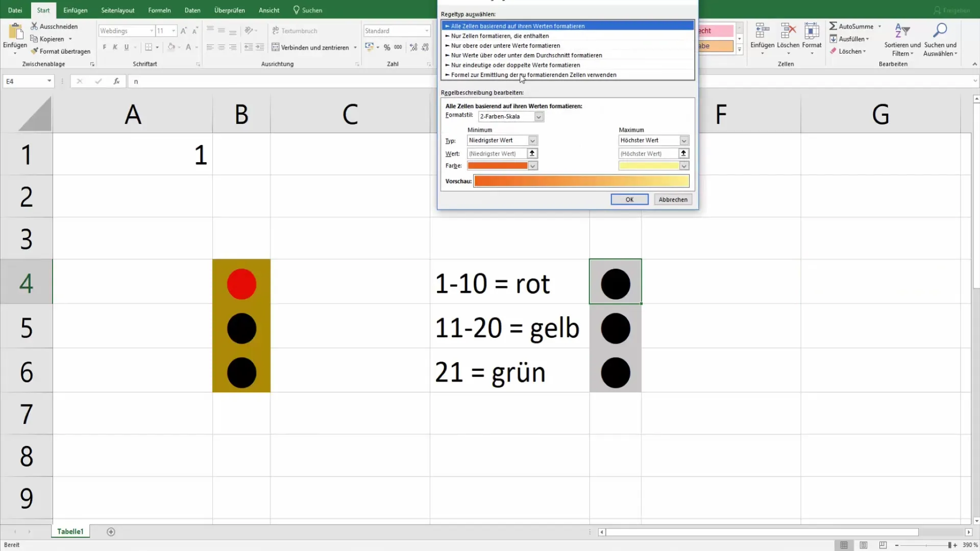Image resolution: width=980 pixels, height=551 pixels.
Task: Click the Minimum Wert range selector arrow
Action: click(x=532, y=153)
